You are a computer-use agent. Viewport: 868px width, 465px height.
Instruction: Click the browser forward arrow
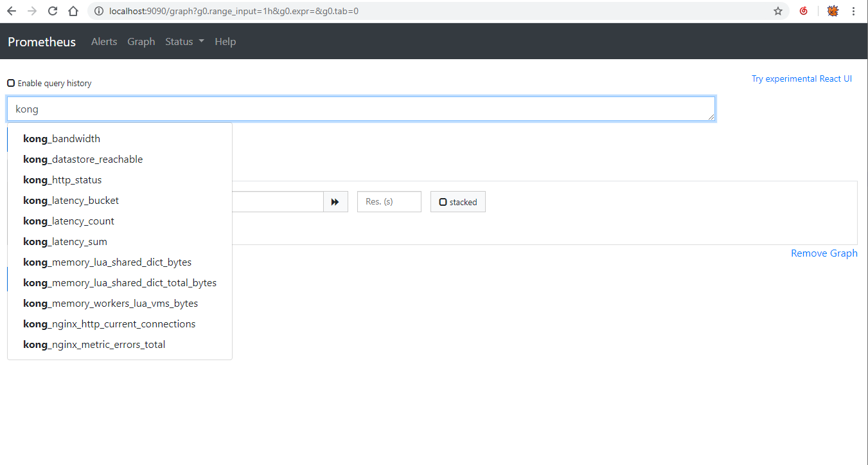[x=32, y=11]
